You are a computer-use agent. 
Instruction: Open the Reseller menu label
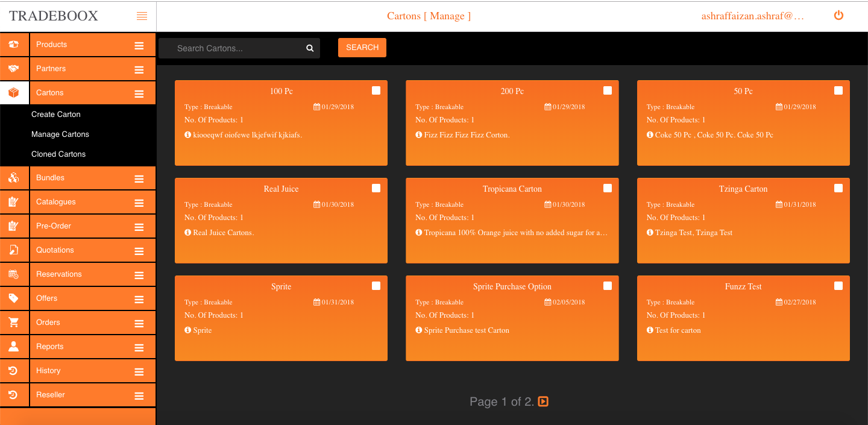[51, 395]
